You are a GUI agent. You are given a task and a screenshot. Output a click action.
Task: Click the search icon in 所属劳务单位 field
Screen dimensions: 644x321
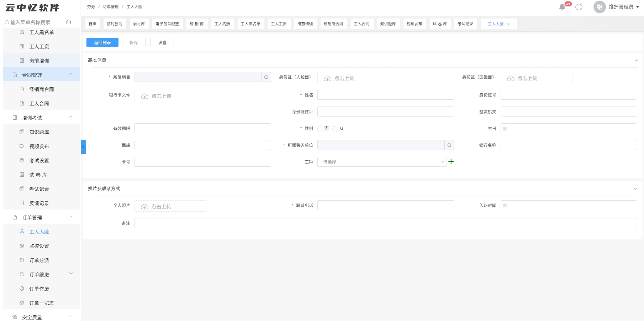[449, 145]
